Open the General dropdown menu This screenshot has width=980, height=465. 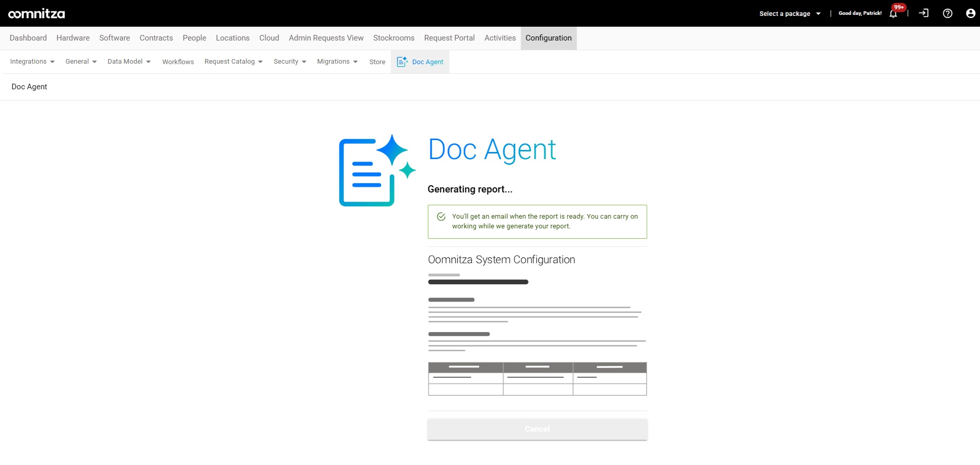pyautogui.click(x=81, y=62)
